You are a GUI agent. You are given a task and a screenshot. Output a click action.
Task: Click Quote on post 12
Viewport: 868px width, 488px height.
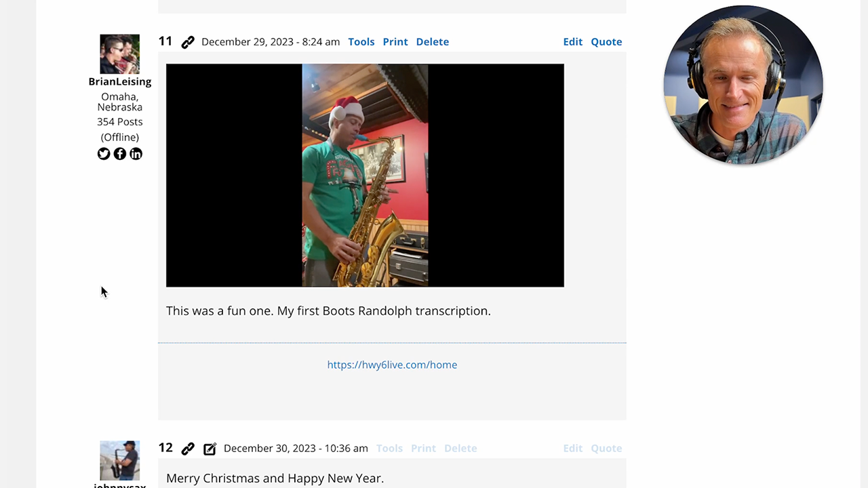(x=606, y=449)
